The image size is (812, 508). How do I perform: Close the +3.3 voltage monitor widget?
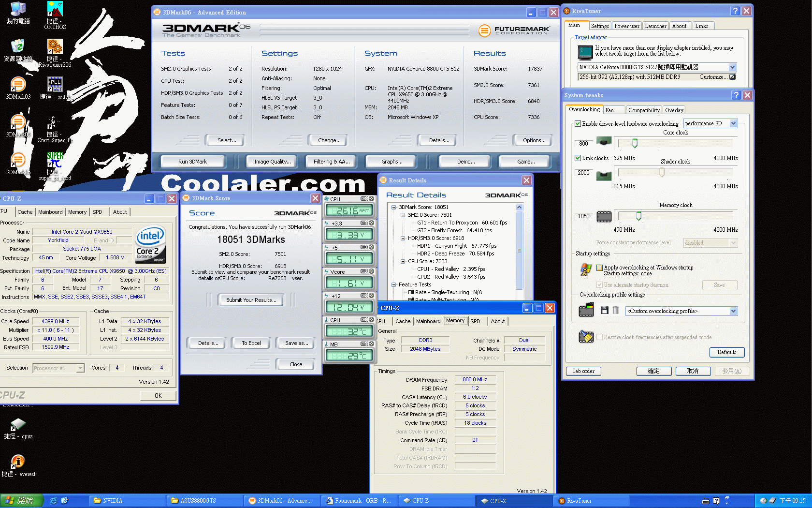(x=371, y=223)
